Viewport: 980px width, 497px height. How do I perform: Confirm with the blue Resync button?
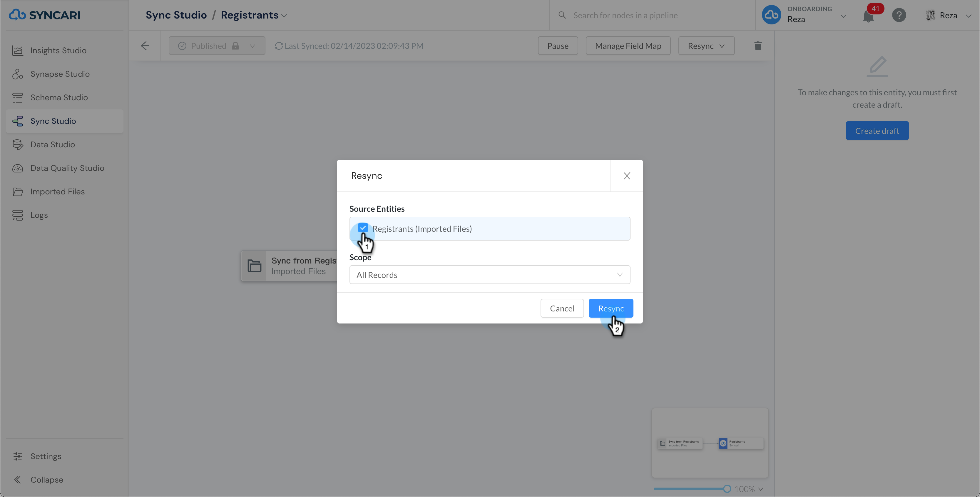pyautogui.click(x=611, y=308)
